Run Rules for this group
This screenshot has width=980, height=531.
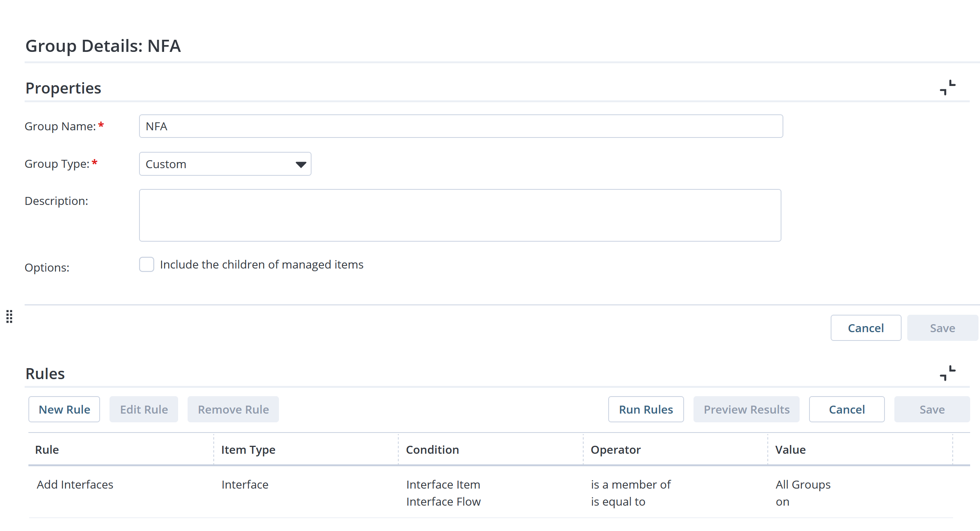tap(646, 409)
